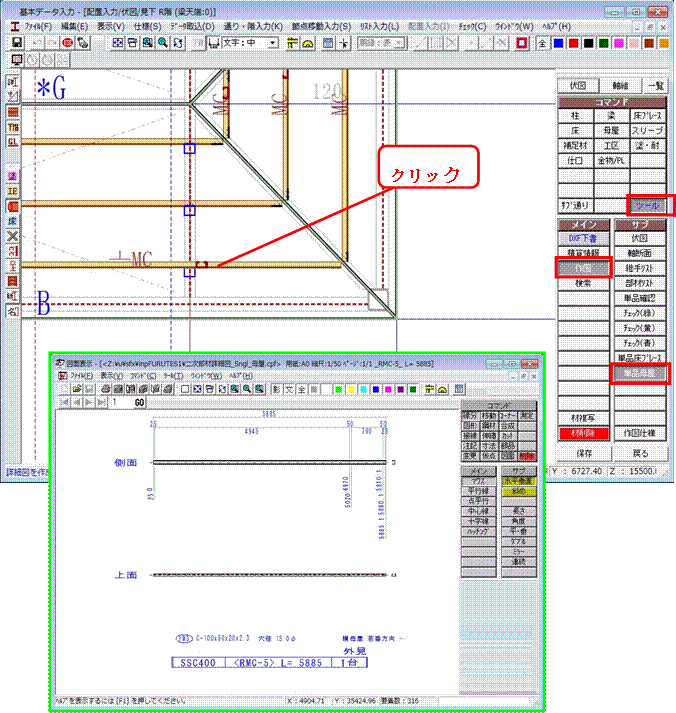
Task: Click the red 削除 button in drawing viewer
Action: (527, 456)
